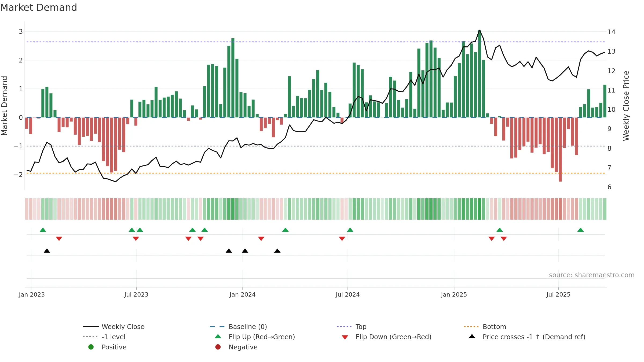Click the Jul 2024 x-axis label
Image resolution: width=644 pixels, height=362 pixels.
pos(348,294)
